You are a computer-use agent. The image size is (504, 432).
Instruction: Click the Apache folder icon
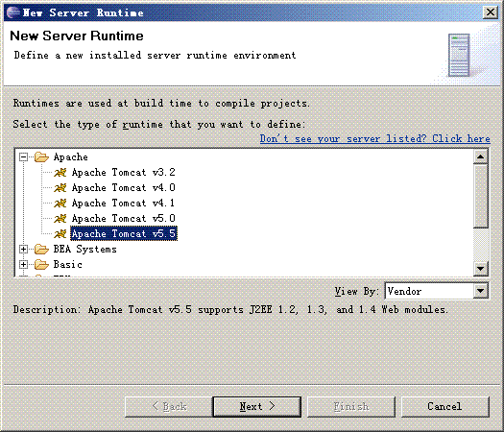click(x=41, y=157)
